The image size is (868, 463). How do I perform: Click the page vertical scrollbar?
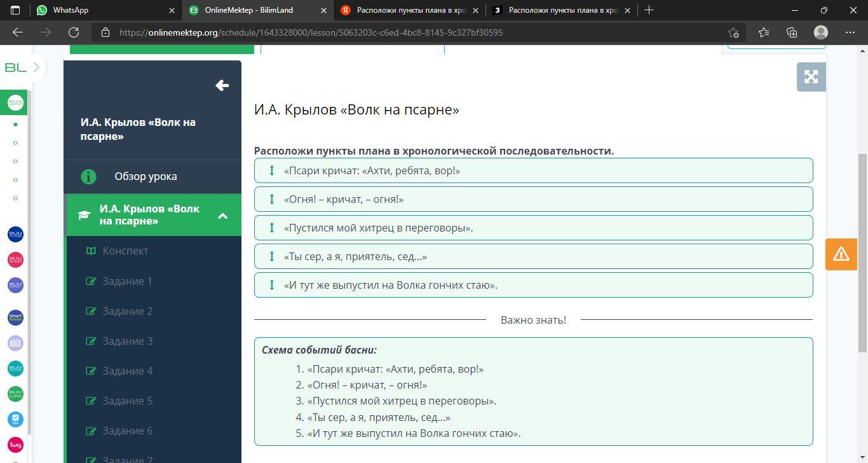click(x=862, y=251)
